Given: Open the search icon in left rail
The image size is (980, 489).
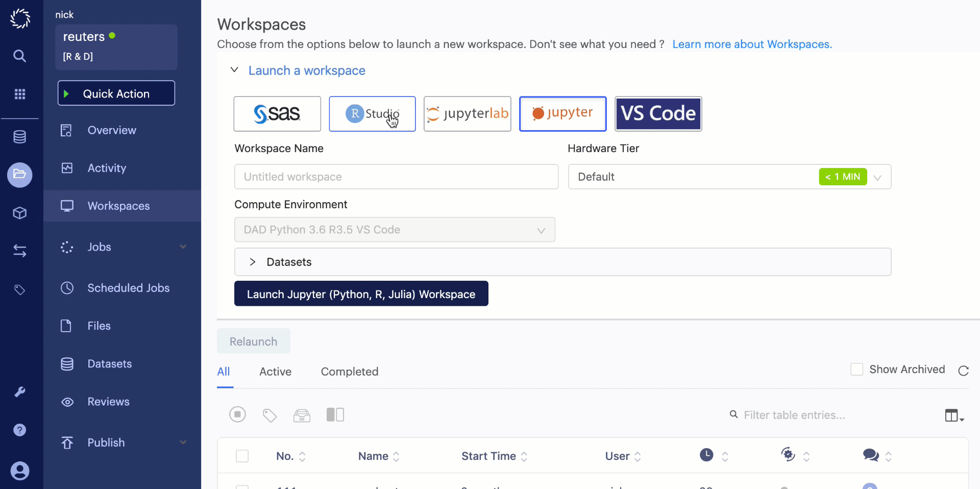Looking at the screenshot, I should 20,56.
